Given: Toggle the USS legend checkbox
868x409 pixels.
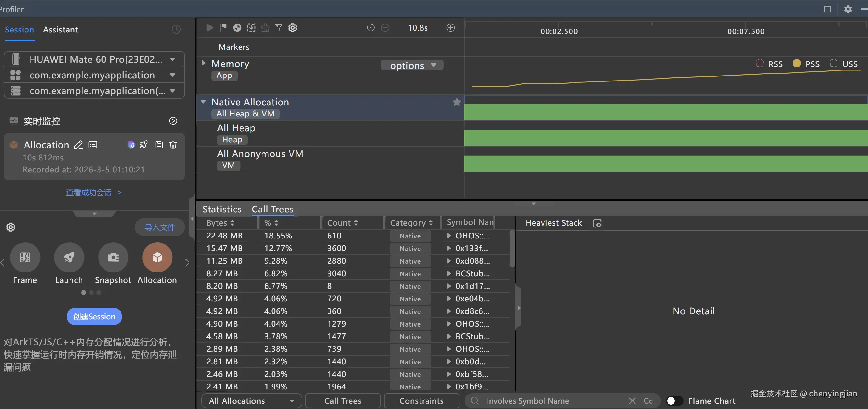Looking at the screenshot, I should pos(834,64).
